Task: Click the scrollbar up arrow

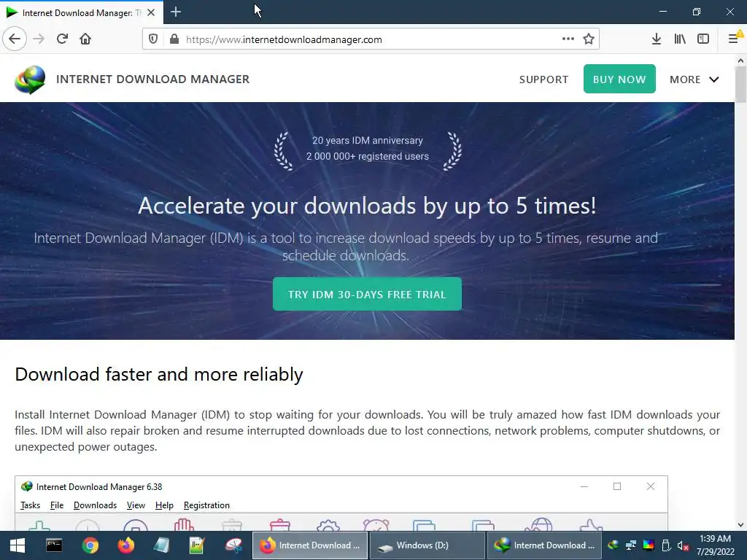Action: tap(740, 61)
